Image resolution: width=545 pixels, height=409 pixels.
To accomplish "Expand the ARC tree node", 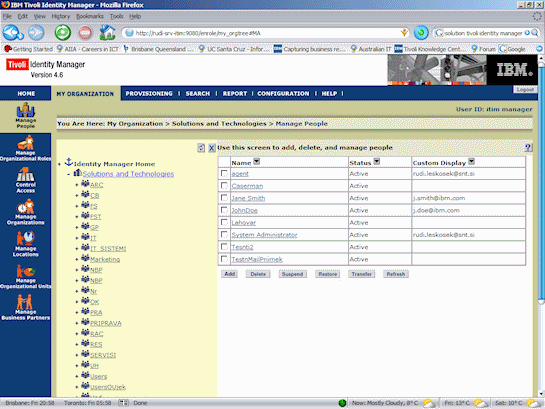I will pyautogui.click(x=77, y=185).
